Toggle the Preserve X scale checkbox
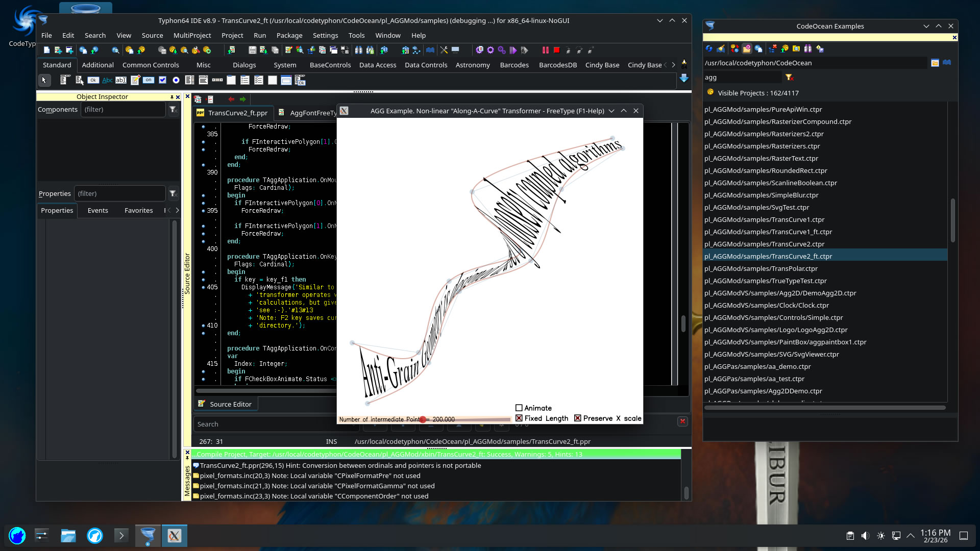The height and width of the screenshot is (551, 980). pyautogui.click(x=577, y=418)
